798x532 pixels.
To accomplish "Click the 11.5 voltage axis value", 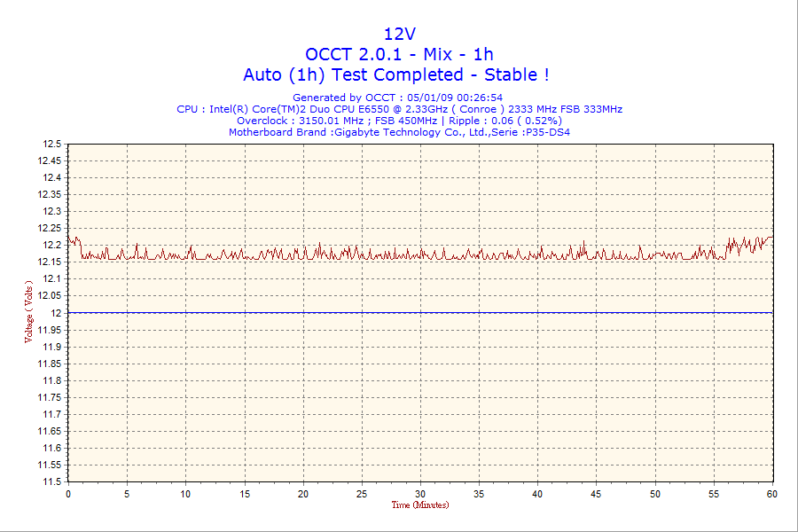I will click(52, 481).
